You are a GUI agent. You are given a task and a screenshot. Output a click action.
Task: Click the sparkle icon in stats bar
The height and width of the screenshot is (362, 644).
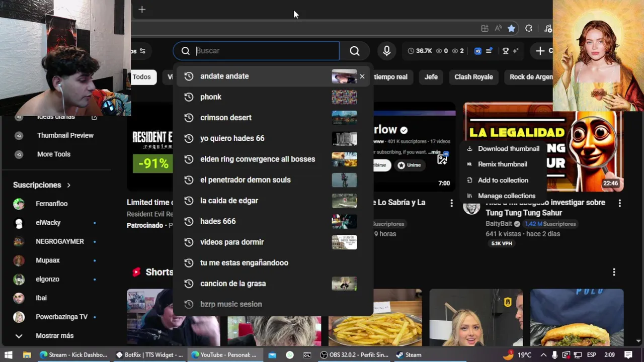516,51
